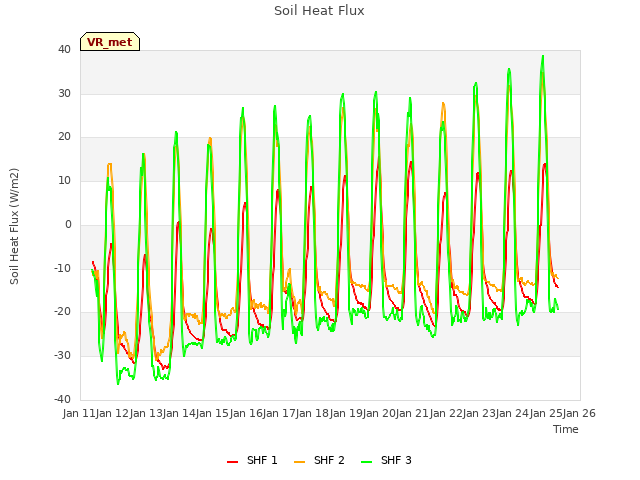The height and width of the screenshot is (480, 640).
Task: Click the Soil Heat Flux (W/m2) axis label
Action: point(14,226)
